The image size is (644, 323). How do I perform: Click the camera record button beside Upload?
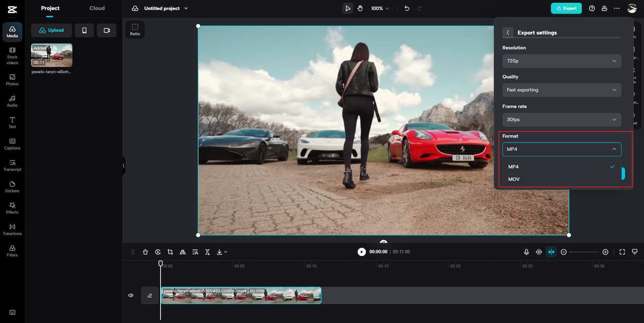[x=107, y=30]
